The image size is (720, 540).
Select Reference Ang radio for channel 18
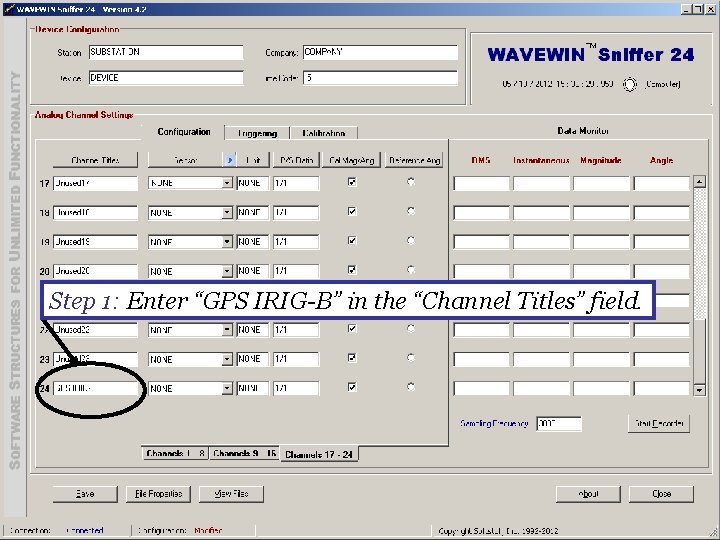click(411, 211)
